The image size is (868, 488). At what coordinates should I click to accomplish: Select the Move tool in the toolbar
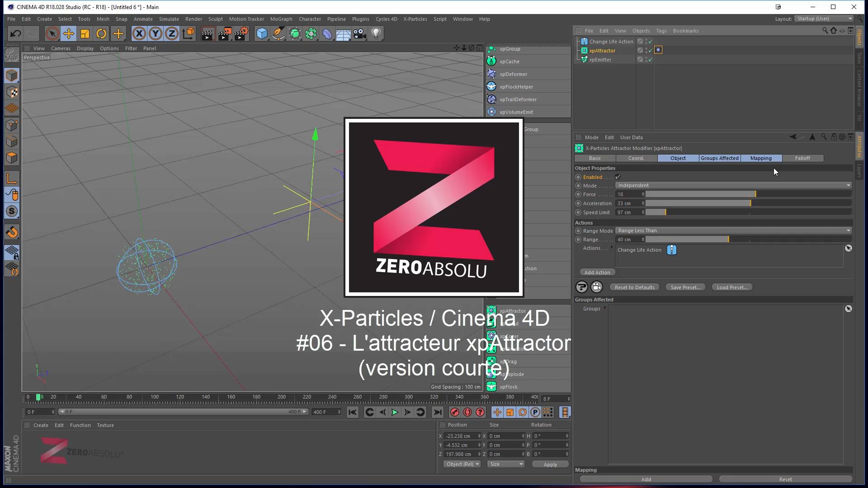(x=68, y=33)
